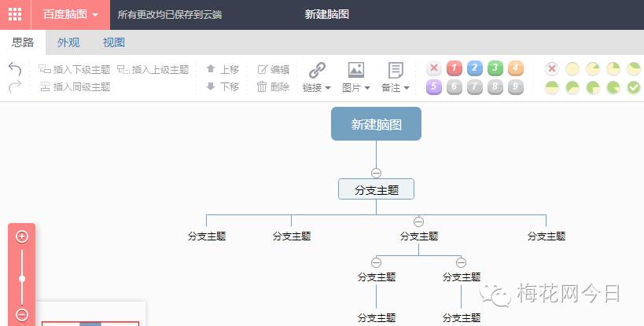Viewport: 644px width, 326px height.
Task: Set priority 8 gray icon
Action: (x=495, y=87)
